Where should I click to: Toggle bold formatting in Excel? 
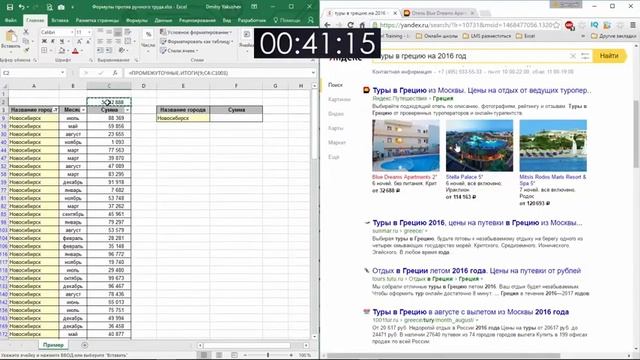coord(44,41)
